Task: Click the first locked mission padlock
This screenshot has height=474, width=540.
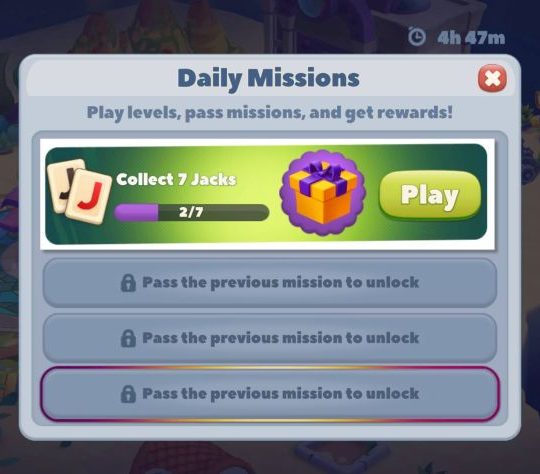Action: 128,283
